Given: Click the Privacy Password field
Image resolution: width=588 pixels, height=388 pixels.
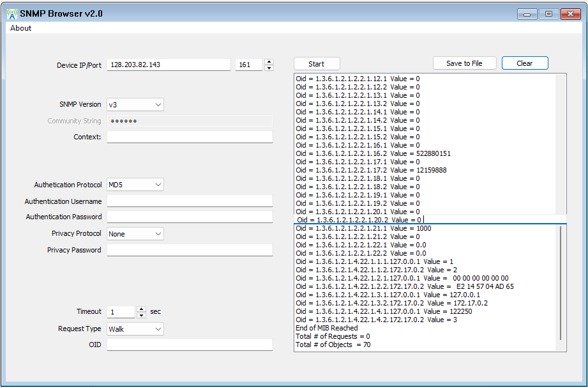Looking at the screenshot, I should point(188,249).
